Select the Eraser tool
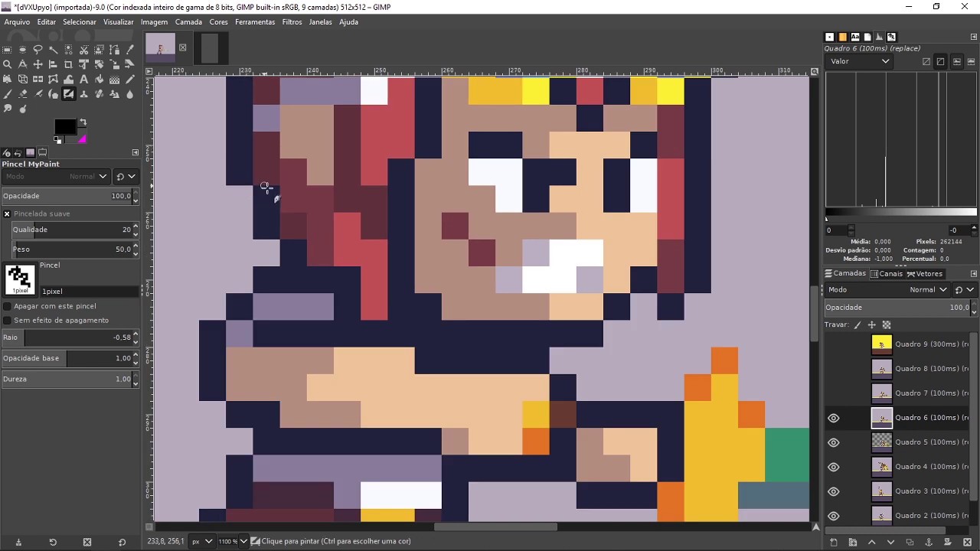This screenshot has height=551, width=980. pos(22,94)
